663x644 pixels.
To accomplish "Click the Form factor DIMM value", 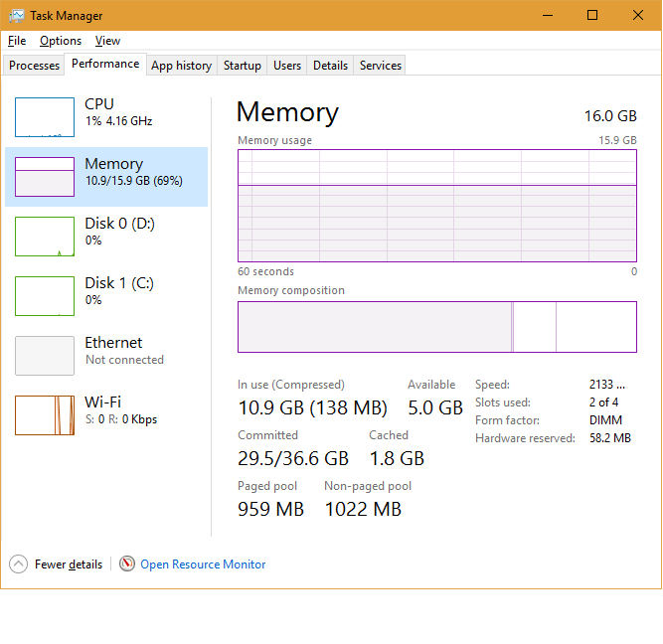I will [x=605, y=420].
